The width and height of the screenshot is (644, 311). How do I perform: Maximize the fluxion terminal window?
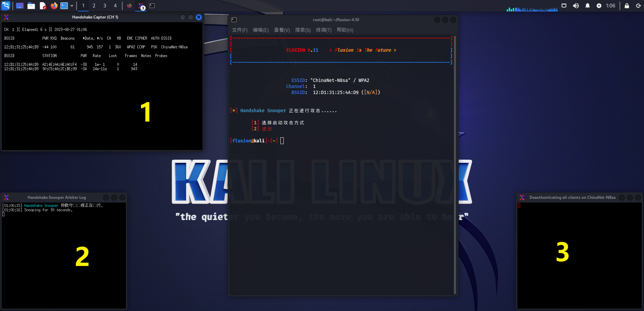[x=445, y=20]
